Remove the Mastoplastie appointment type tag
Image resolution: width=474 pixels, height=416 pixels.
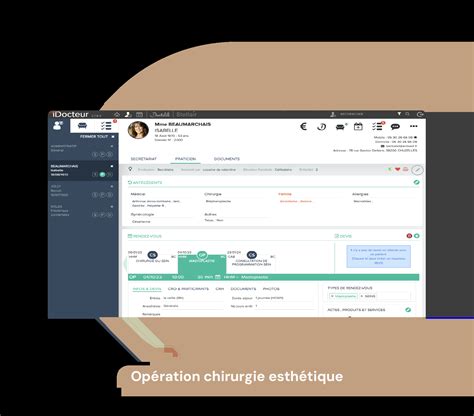332,296
